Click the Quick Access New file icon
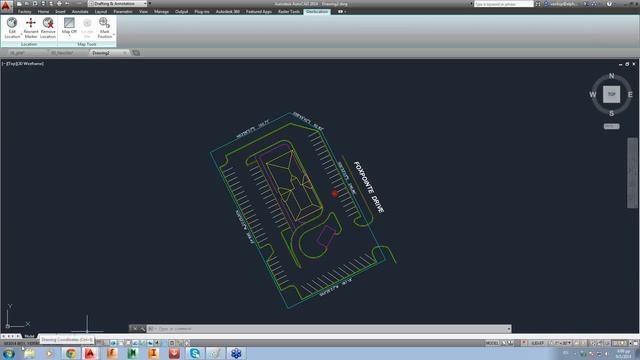The image size is (640, 360). point(19,4)
